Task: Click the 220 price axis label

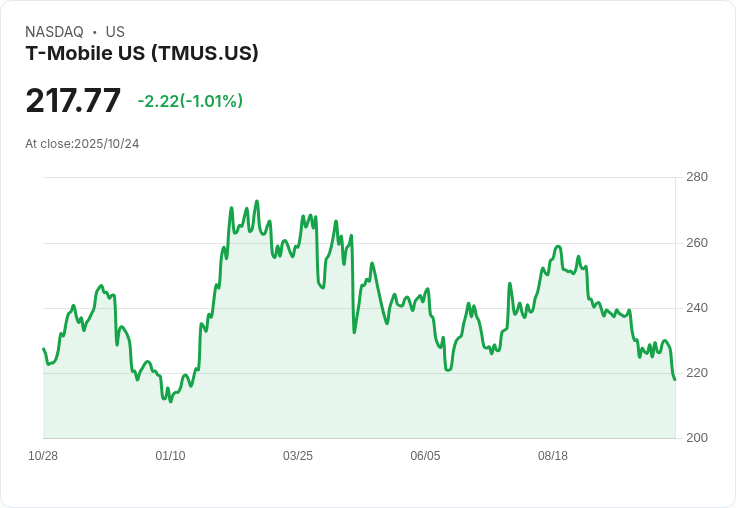Action: [x=697, y=373]
